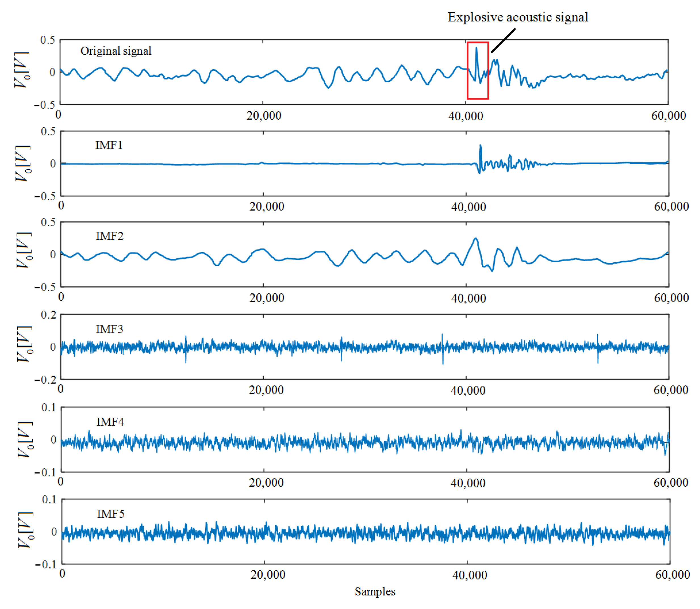This screenshot has height=609, width=700.
Task: Click the 'IMF1' subplot label
Action: pyautogui.click(x=109, y=145)
